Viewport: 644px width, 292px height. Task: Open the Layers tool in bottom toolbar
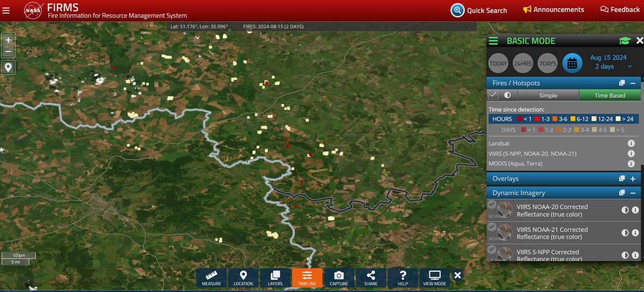point(275,278)
